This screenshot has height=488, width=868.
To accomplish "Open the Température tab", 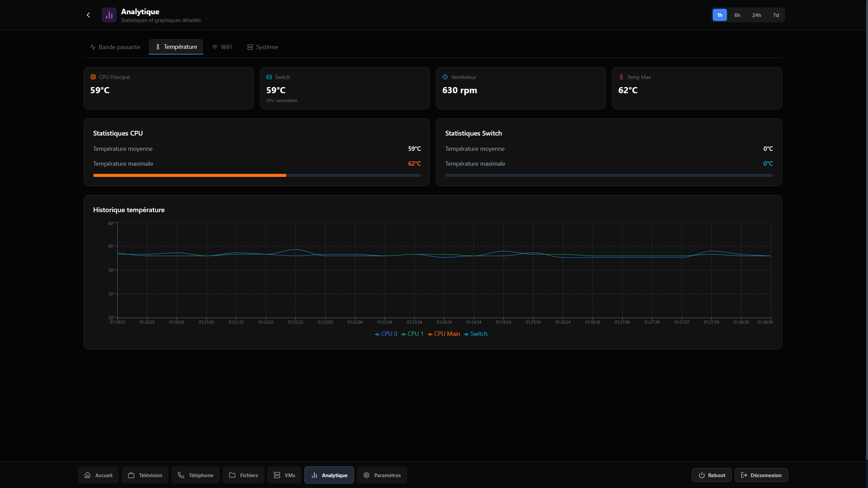I will pyautogui.click(x=176, y=47).
